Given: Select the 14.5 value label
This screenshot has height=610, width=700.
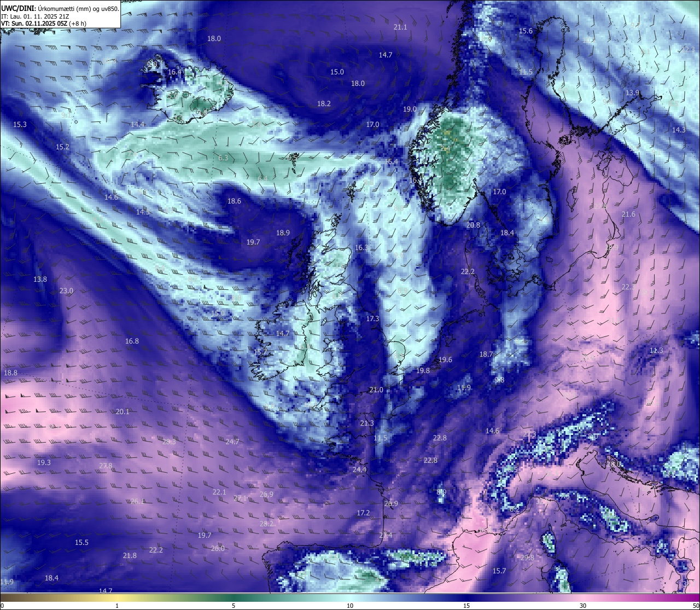Looking at the screenshot, I should (143, 211).
